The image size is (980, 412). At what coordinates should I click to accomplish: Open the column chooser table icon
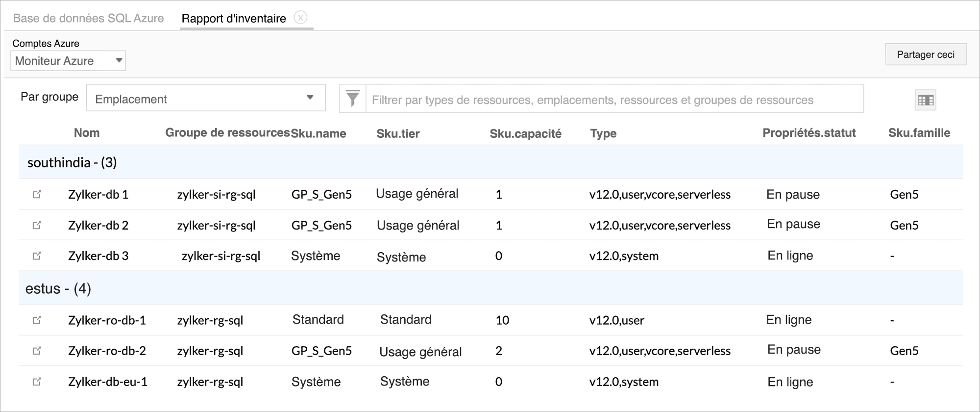coord(925,100)
